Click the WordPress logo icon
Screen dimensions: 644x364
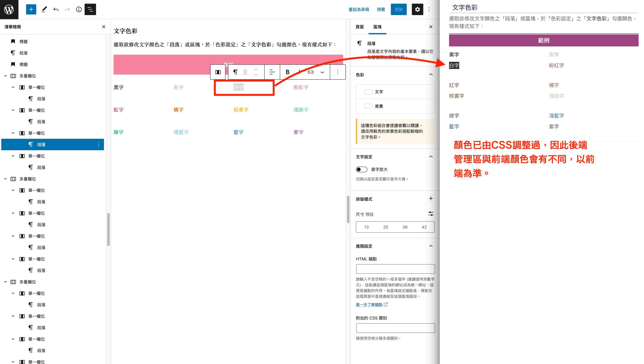9,10
